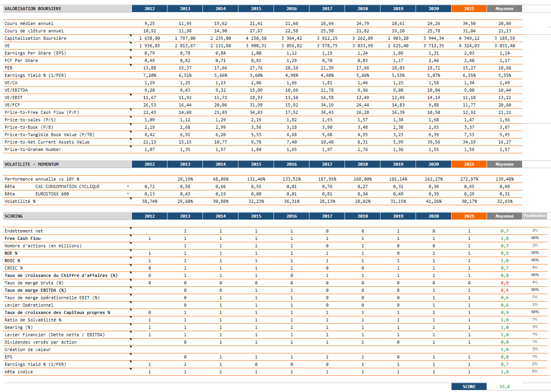Select the "ROIC %" row label
Image resolution: width=551 pixels, height=392 pixels.
[x=12, y=261]
